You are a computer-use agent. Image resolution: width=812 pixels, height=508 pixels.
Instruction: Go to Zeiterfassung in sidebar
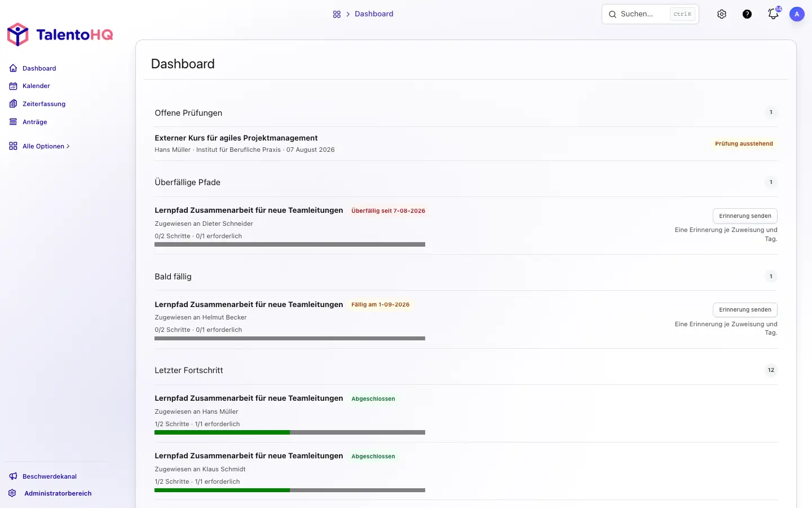(44, 104)
